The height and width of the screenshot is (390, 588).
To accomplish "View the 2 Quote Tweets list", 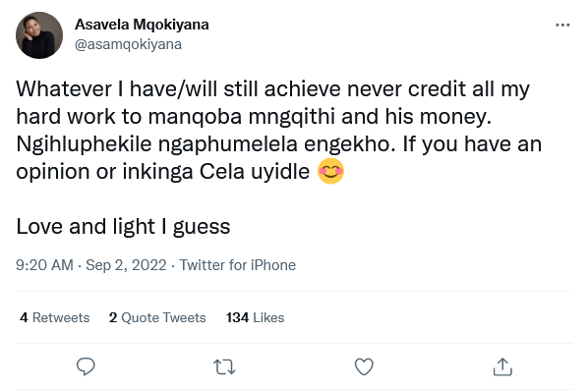I will pyautogui.click(x=157, y=317).
